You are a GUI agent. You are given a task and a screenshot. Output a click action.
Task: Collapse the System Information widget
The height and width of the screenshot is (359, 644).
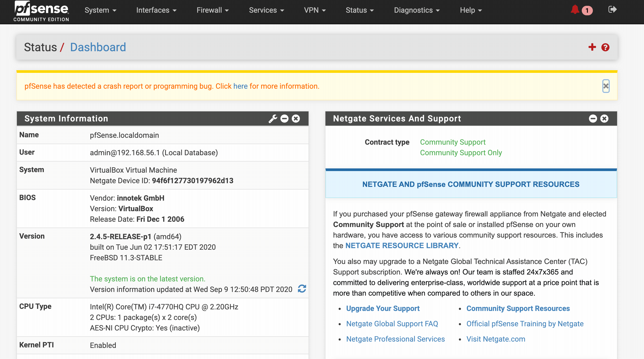(284, 119)
